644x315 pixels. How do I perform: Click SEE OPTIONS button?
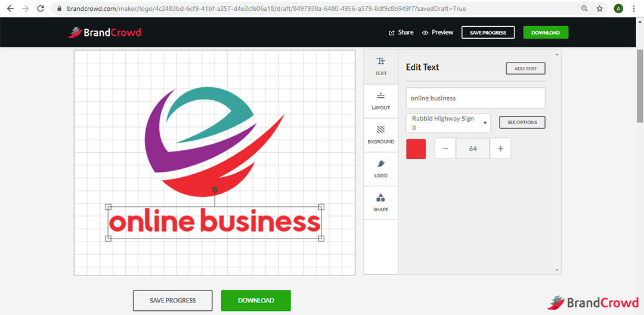pos(522,122)
